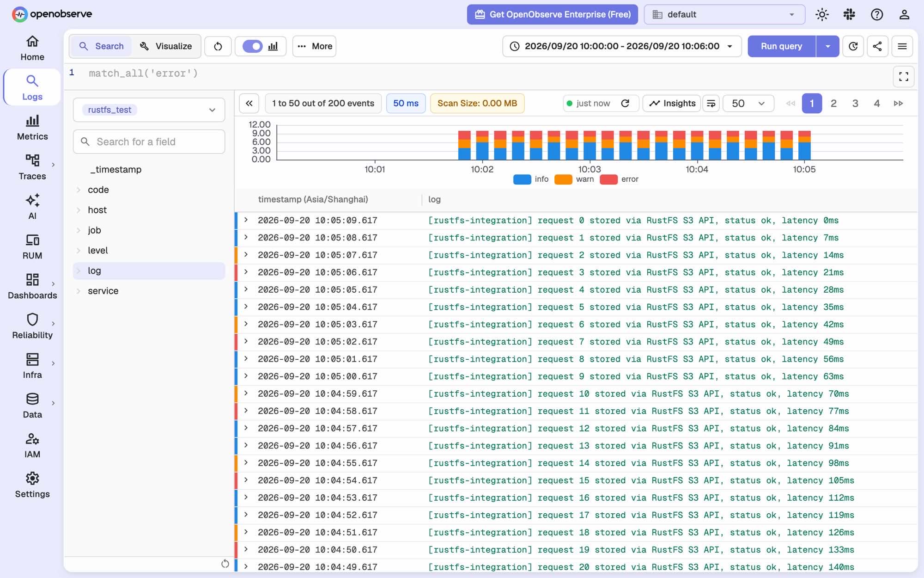The height and width of the screenshot is (578, 924).
Task: Open the Insights button
Action: (672, 103)
